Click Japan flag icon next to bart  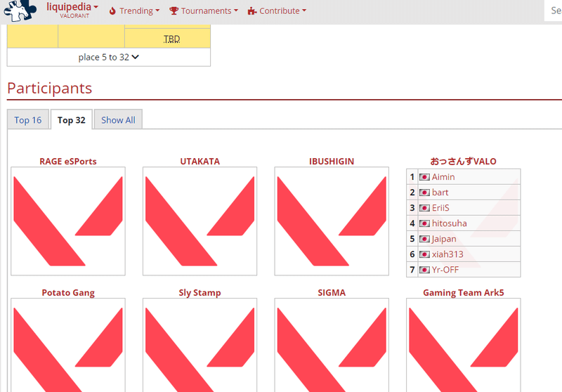(x=424, y=192)
